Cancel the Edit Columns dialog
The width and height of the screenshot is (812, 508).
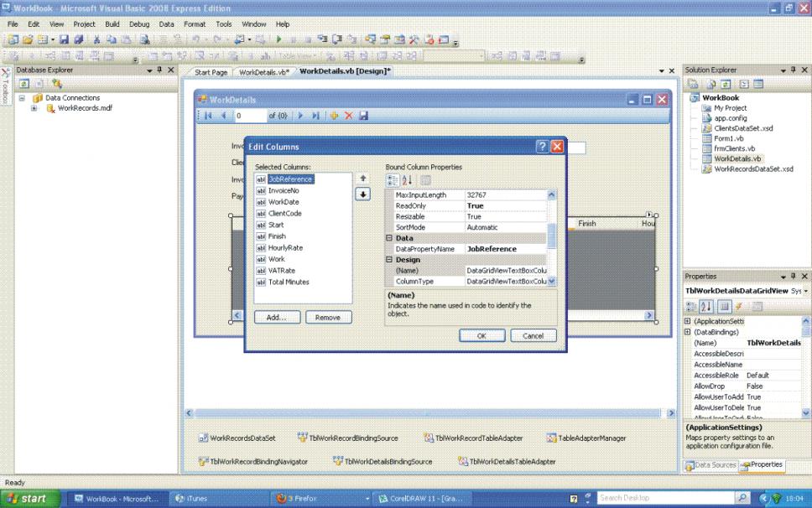click(534, 336)
